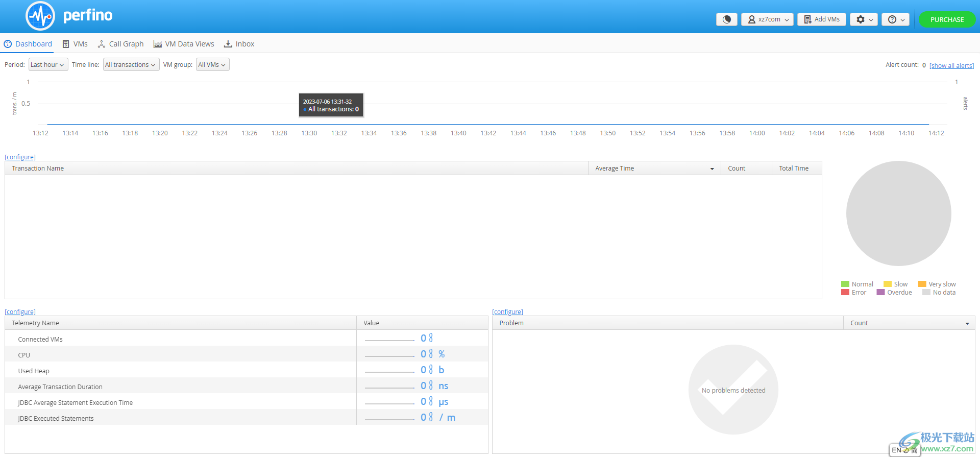Open the Time line 'All transactions' dropdown
Screen dimensions: 980x457
[131, 64]
